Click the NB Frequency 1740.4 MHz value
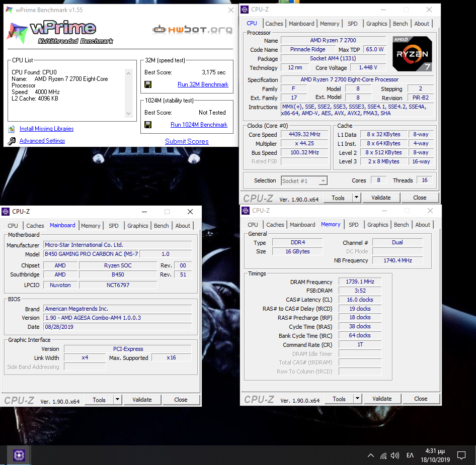Image resolution: width=476 pixels, height=465 pixels. tap(398, 260)
